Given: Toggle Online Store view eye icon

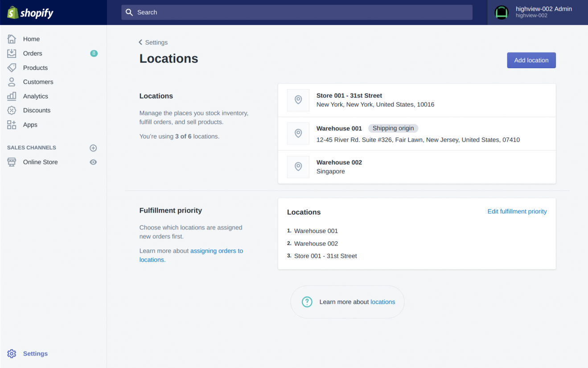Looking at the screenshot, I should click(93, 162).
